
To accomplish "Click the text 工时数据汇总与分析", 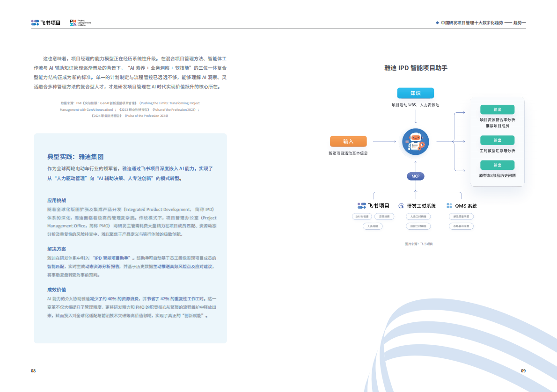I will click(497, 151).
